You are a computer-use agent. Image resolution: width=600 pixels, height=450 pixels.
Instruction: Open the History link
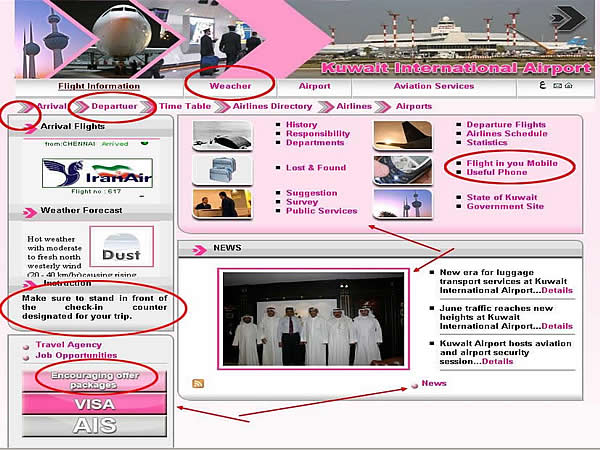point(302,125)
